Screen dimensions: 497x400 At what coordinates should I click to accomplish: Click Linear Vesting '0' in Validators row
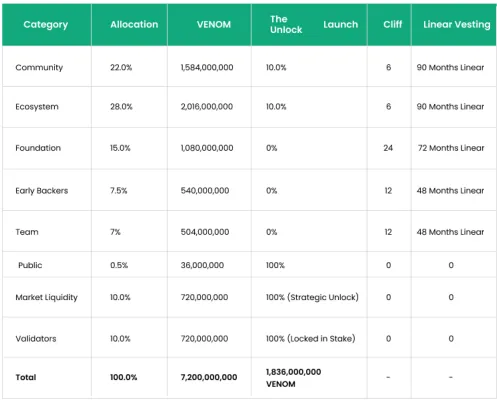[451, 339]
